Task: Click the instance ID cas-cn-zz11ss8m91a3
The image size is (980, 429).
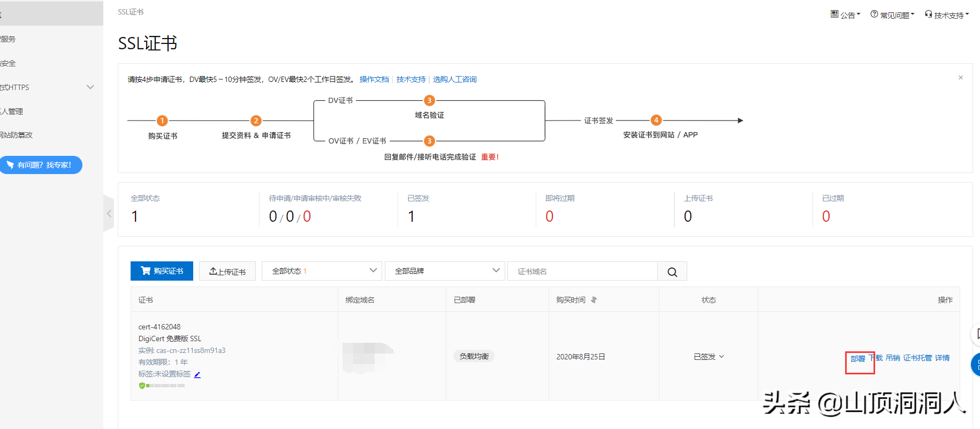Action: [191, 350]
